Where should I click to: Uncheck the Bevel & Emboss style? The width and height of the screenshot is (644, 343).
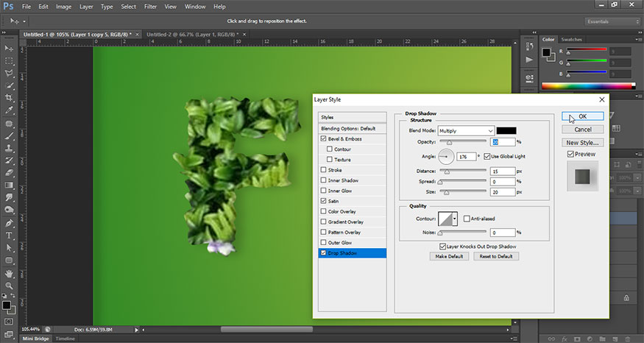[x=324, y=139]
